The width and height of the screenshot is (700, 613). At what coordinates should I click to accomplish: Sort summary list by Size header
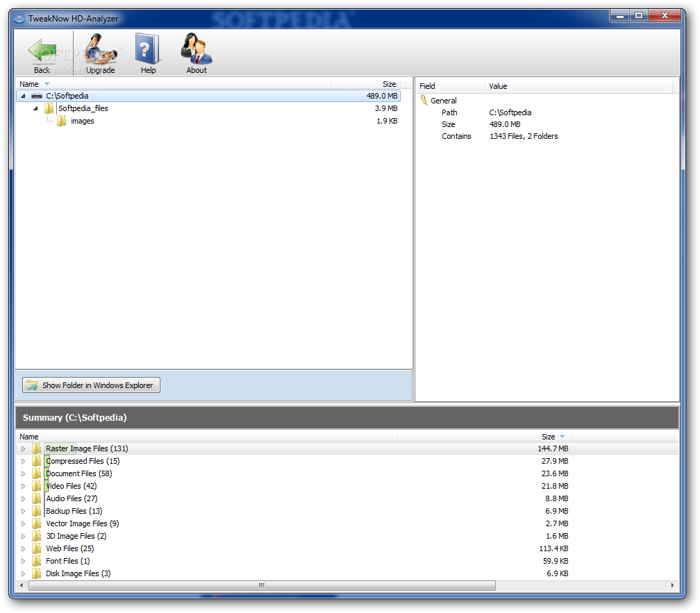[x=485, y=437]
